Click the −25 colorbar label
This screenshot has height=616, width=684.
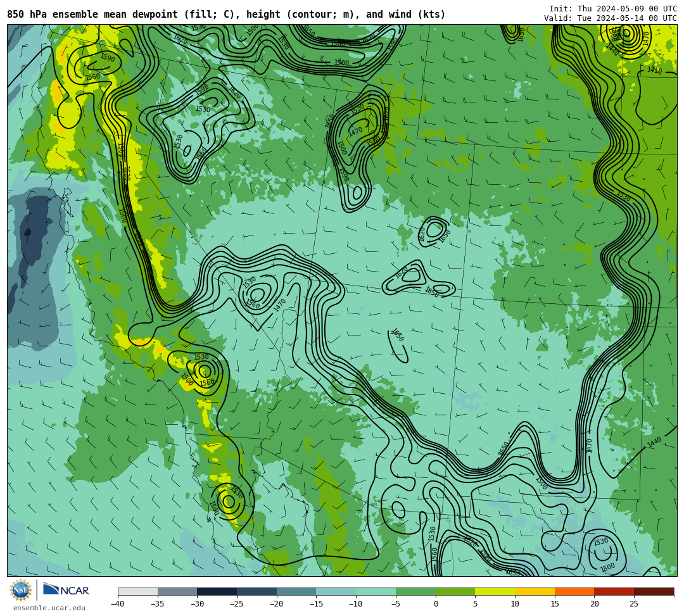[x=236, y=604]
